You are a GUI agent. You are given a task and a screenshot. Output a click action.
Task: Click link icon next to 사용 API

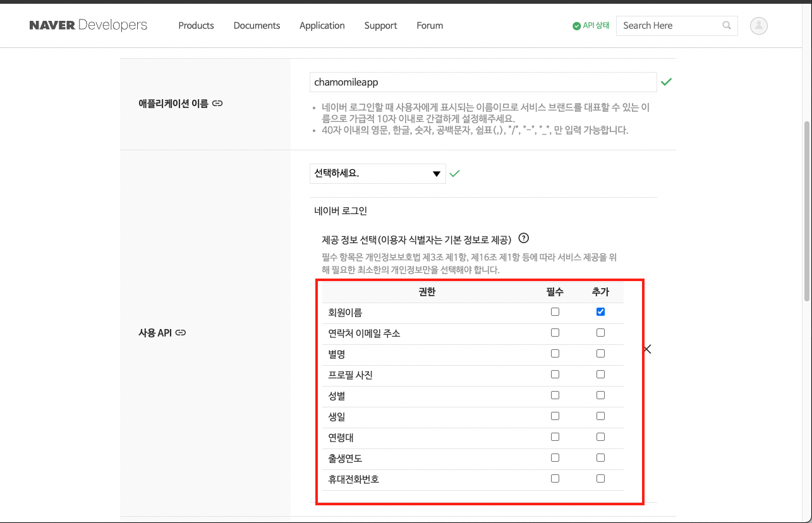click(x=181, y=332)
